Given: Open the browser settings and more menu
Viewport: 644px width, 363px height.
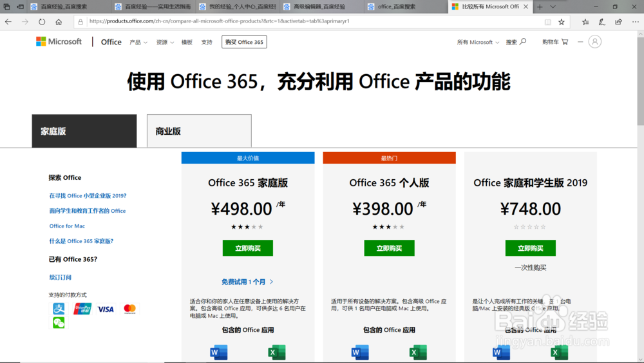Looking at the screenshot, I should tap(636, 22).
